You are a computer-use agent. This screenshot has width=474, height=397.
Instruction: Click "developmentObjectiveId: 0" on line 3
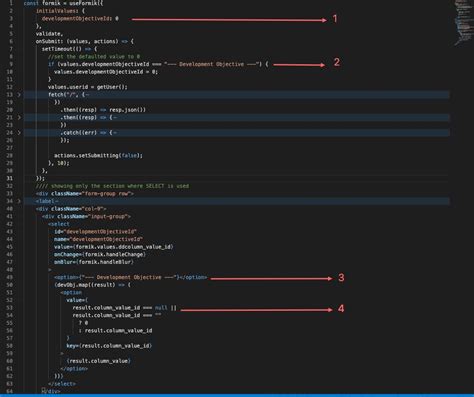[80, 19]
